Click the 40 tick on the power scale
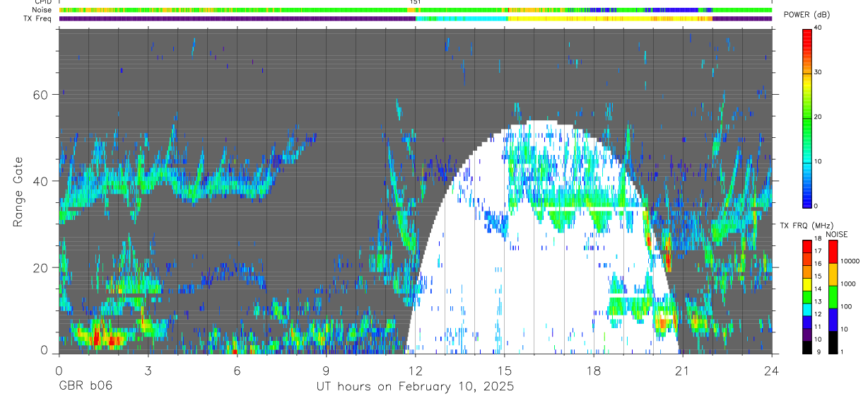 (x=819, y=27)
